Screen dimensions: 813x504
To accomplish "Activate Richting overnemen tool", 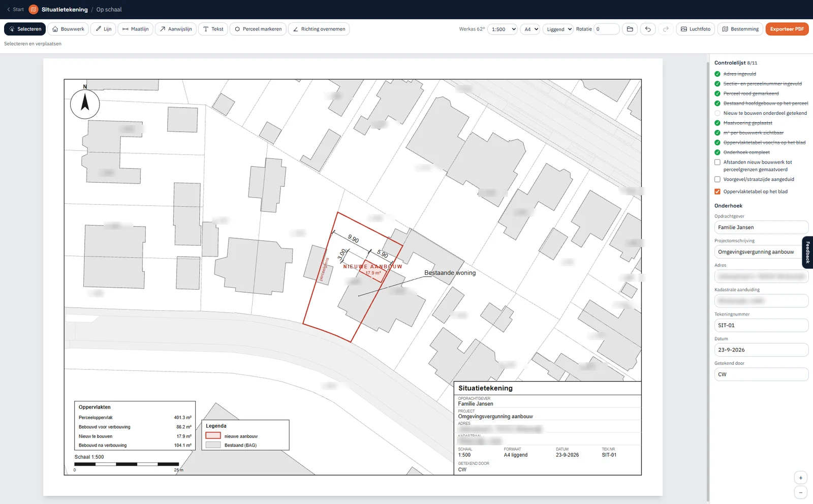I will [x=319, y=29].
